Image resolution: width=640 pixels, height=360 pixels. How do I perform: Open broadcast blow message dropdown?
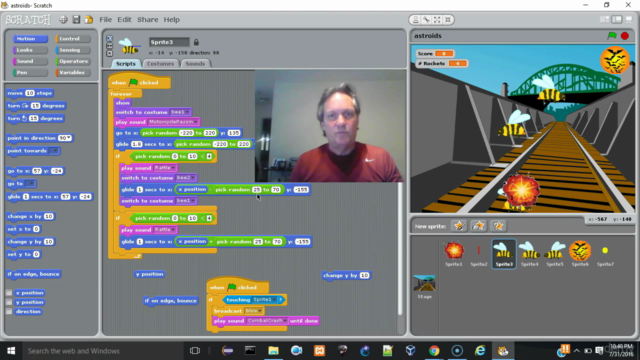click(x=253, y=311)
